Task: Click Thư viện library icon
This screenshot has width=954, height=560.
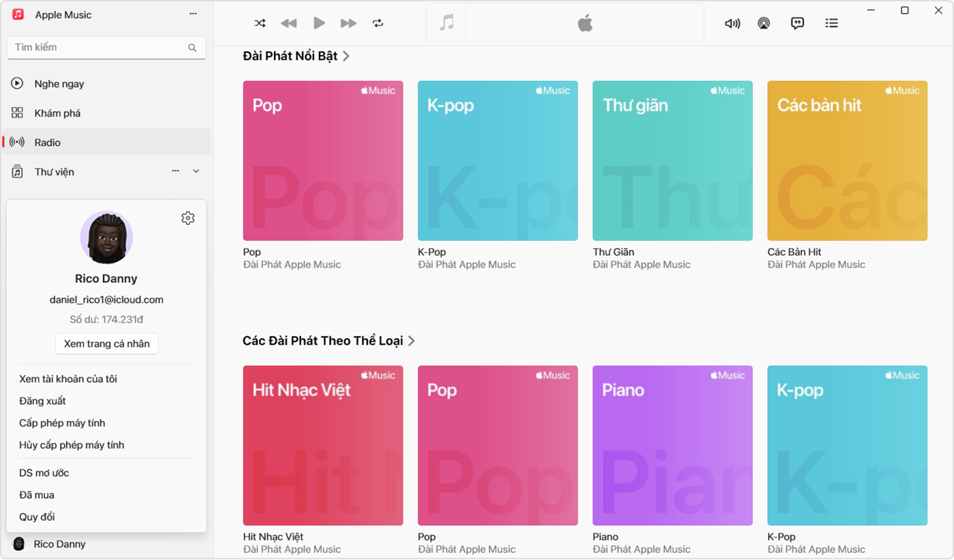Action: pyautogui.click(x=18, y=172)
